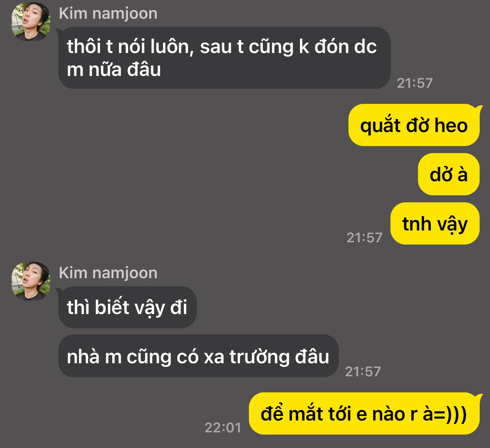Image resolution: width=490 pixels, height=448 pixels.
Task: Tap the 21:57 timestamp beside first gray message
Action: pyautogui.click(x=415, y=83)
